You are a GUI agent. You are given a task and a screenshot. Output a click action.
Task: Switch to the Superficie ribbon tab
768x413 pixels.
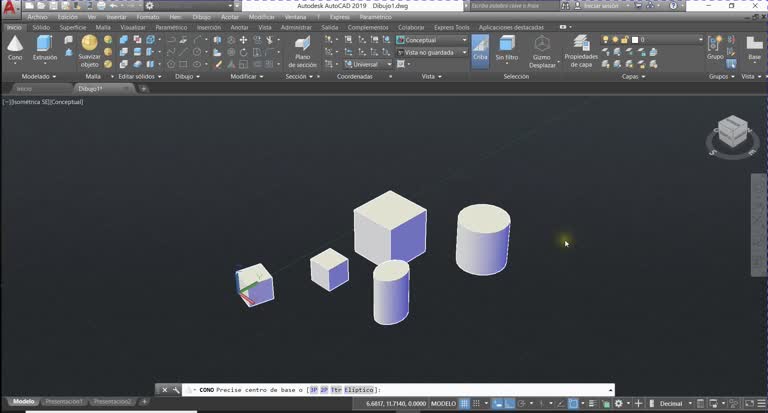click(x=73, y=27)
